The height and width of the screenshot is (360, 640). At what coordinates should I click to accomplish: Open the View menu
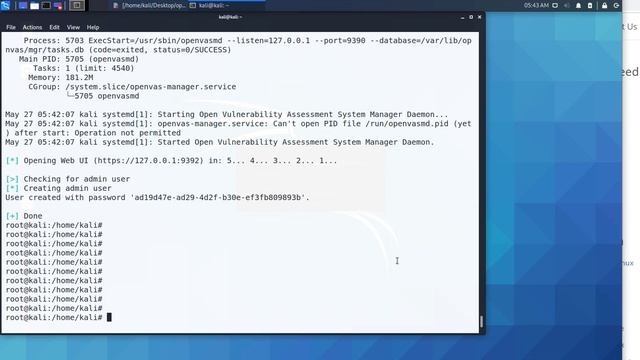coord(73,27)
